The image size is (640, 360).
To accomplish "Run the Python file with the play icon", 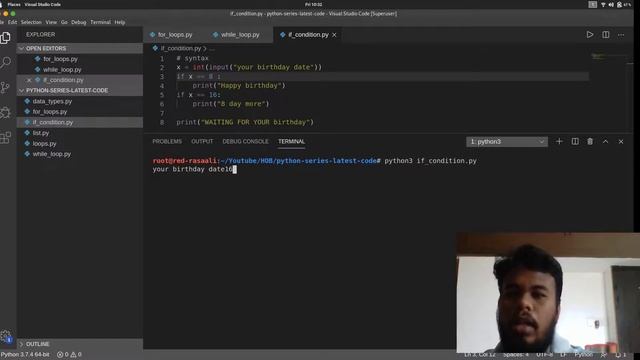I will click(x=590, y=35).
